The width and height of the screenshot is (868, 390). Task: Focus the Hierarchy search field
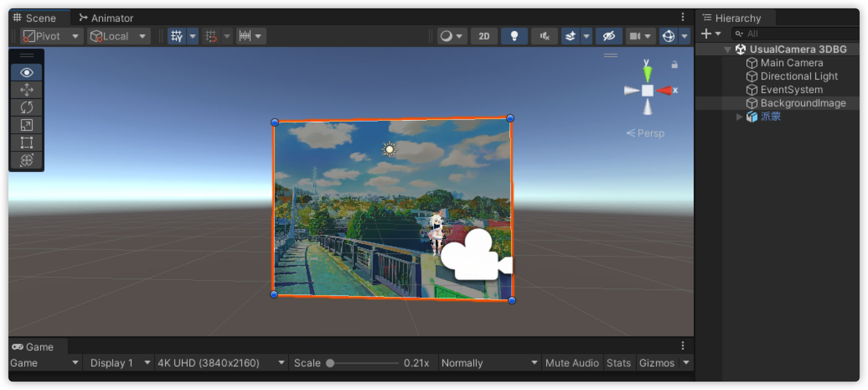coord(796,34)
